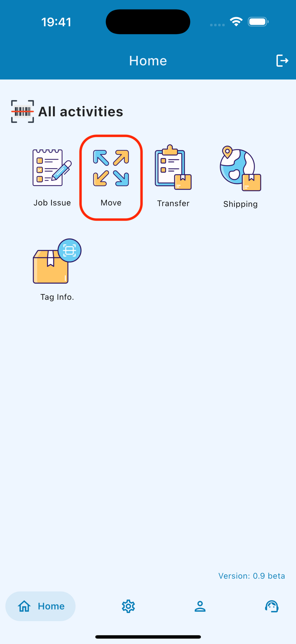Tap the Move arrows icon
The width and height of the screenshot is (296, 644).
pyautogui.click(x=111, y=168)
